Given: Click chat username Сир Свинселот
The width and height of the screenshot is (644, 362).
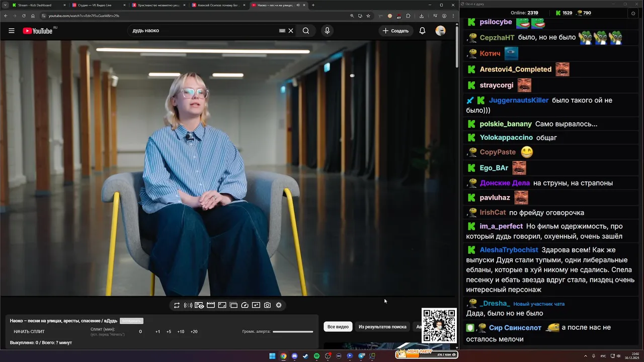Looking at the screenshot, I should coord(515,327).
